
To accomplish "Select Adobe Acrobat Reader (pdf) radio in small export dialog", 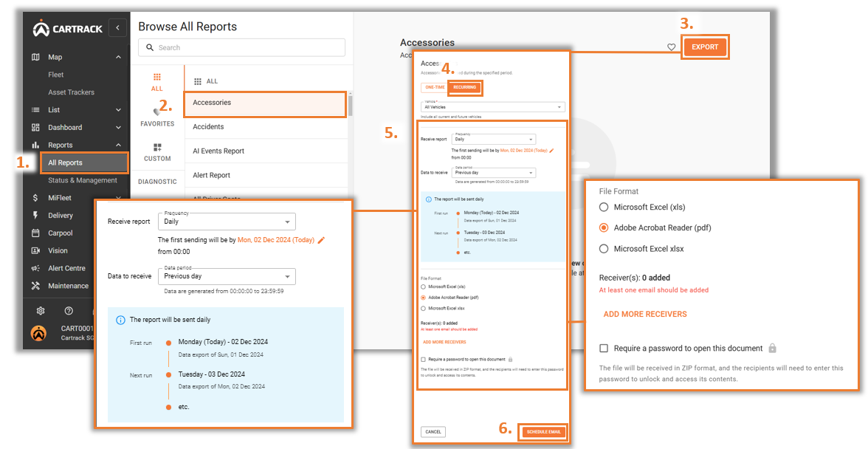I will pos(424,298).
